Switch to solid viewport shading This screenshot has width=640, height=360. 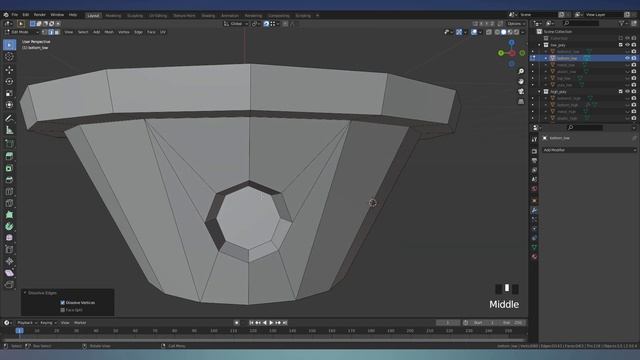pos(504,32)
